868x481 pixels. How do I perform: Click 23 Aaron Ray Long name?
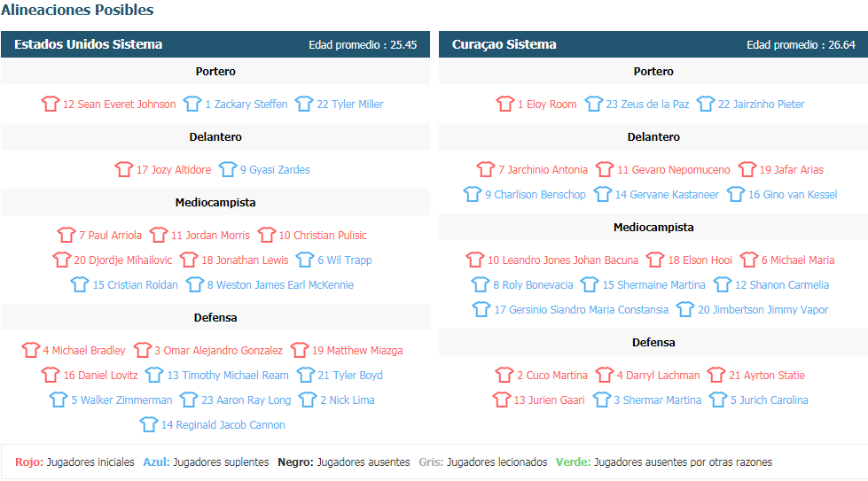[x=246, y=400]
